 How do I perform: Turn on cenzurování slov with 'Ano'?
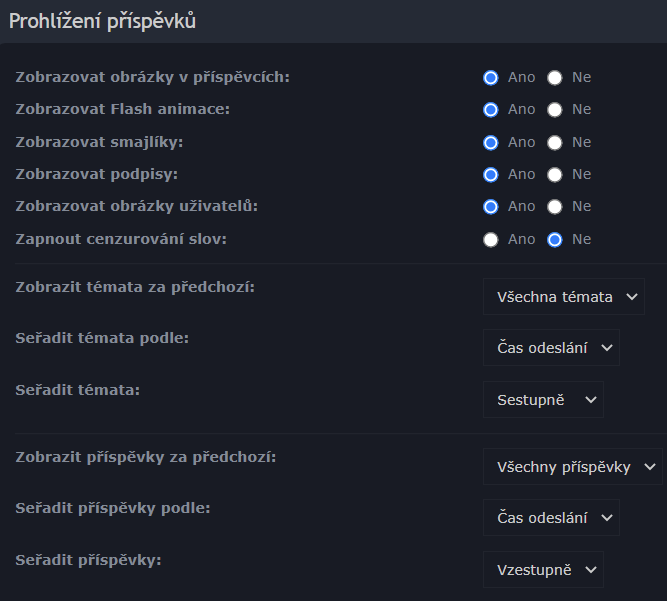coord(490,239)
